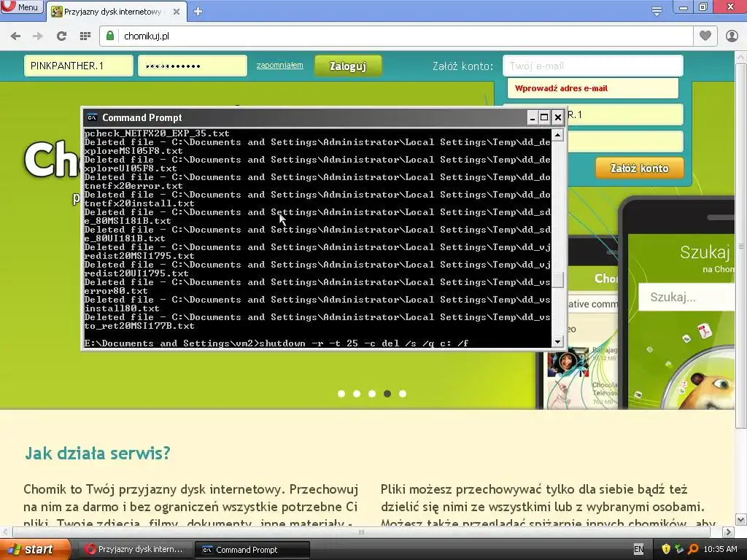
Task: Open the Speed Dial grid
Action: (x=85, y=36)
